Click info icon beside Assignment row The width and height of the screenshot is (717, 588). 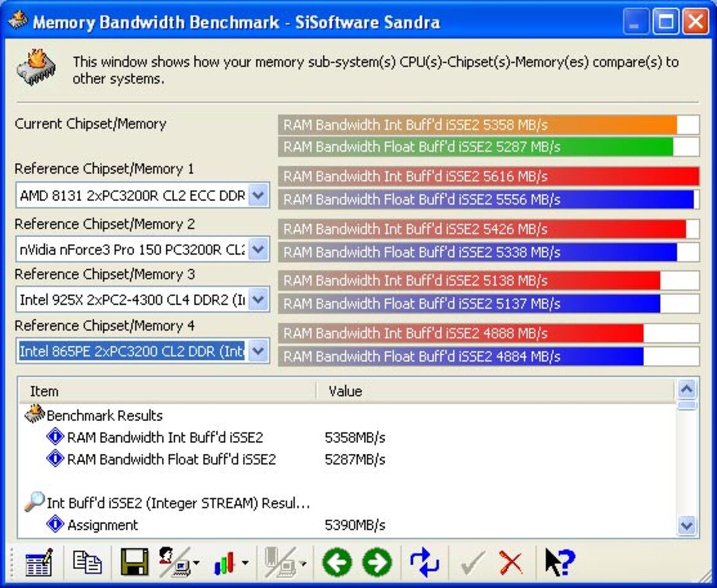[x=55, y=524]
